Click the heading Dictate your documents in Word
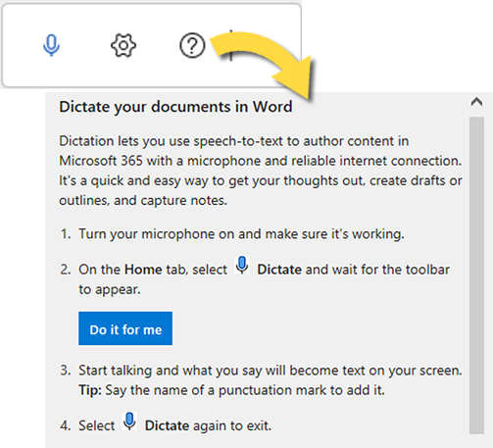The width and height of the screenshot is (493, 448). coord(175,107)
